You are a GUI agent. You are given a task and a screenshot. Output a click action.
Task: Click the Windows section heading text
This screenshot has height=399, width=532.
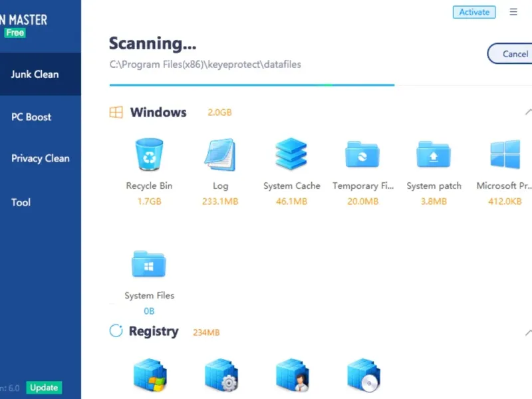coord(158,112)
